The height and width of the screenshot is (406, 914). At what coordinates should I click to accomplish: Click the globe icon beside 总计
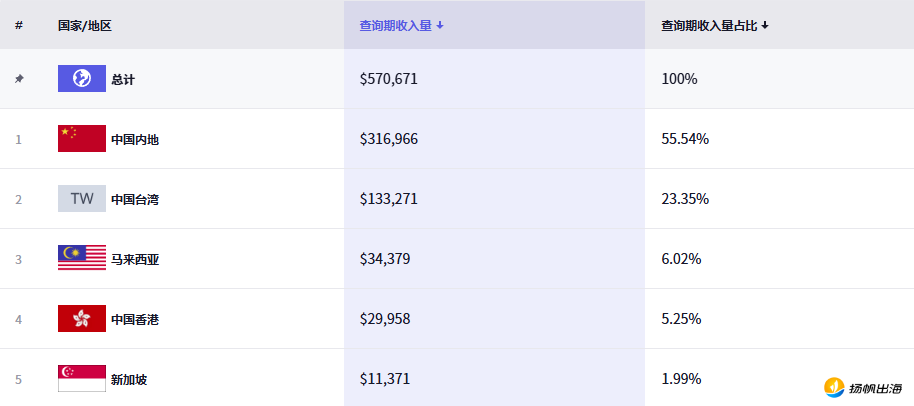coord(81,79)
